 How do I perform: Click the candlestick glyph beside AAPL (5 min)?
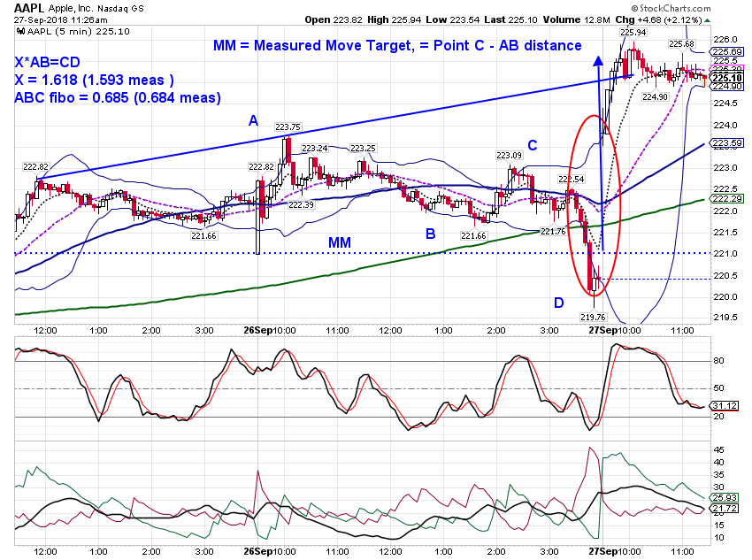(20, 32)
